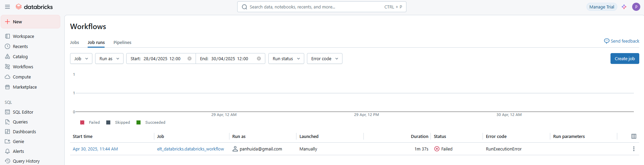Image resolution: width=644 pixels, height=165 pixels.
Task: Click the Databricks logo
Action: 34,7
